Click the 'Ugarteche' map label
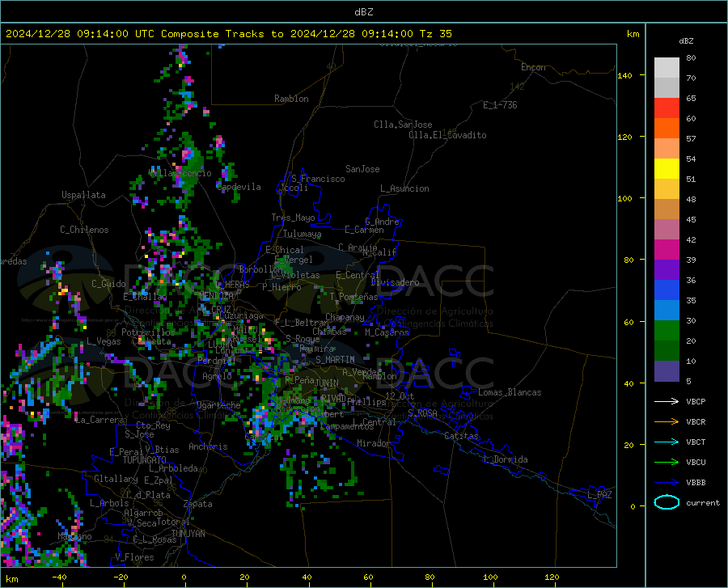 [218, 405]
